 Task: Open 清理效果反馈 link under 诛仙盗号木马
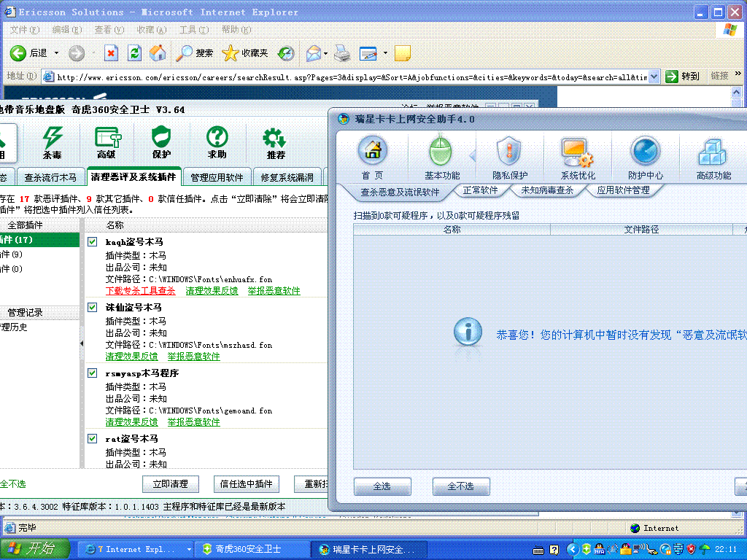coord(131,356)
